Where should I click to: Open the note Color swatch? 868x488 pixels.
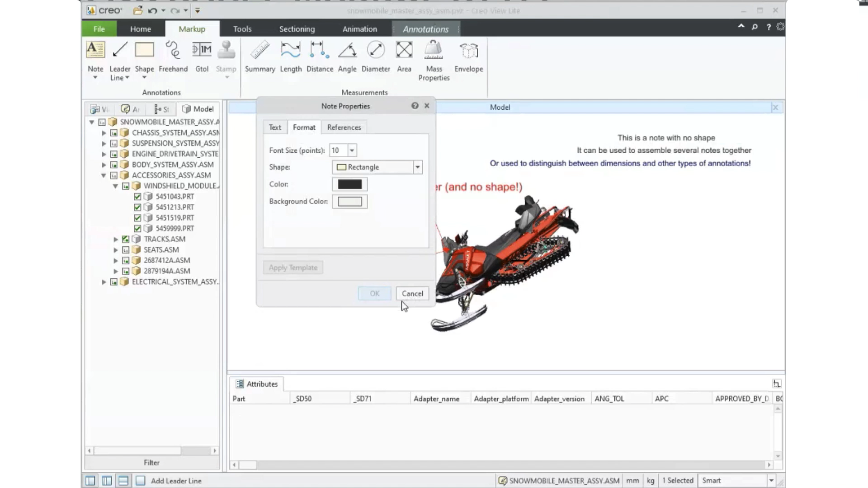click(x=350, y=184)
